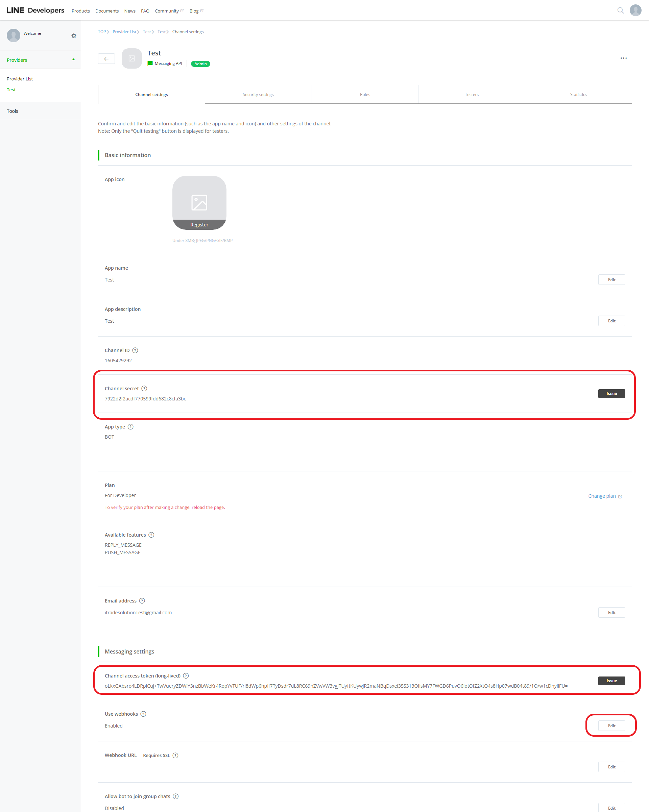Open Documents in top navigation

pyautogui.click(x=107, y=11)
